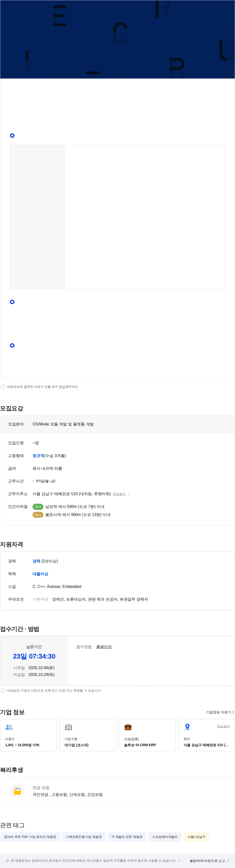The height and width of the screenshot is (868, 235).
Task: Click the 9호선 subway badge
Action: pyautogui.click(x=38, y=515)
